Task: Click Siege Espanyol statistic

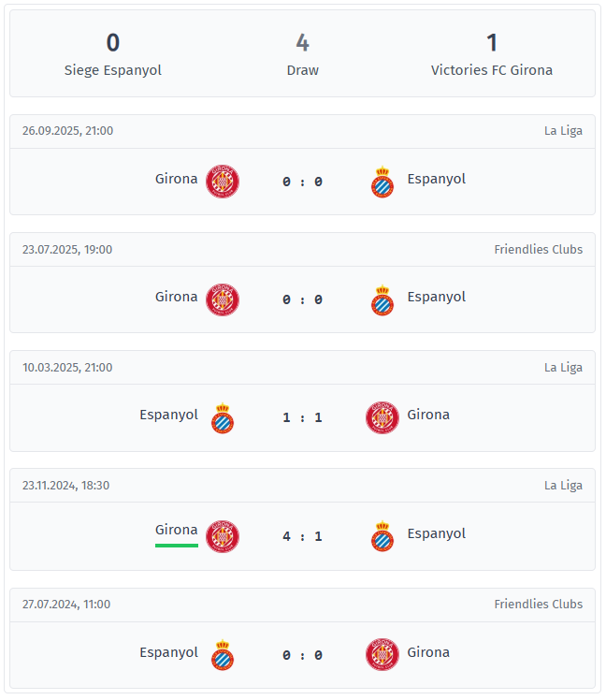Action: pos(113,53)
